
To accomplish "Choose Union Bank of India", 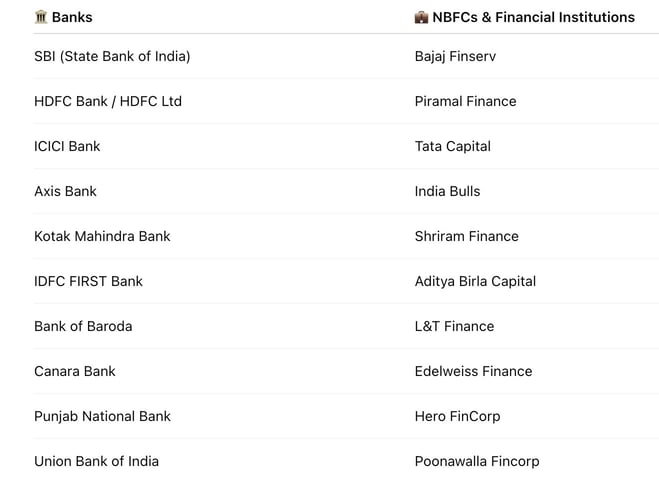I will (97, 461).
